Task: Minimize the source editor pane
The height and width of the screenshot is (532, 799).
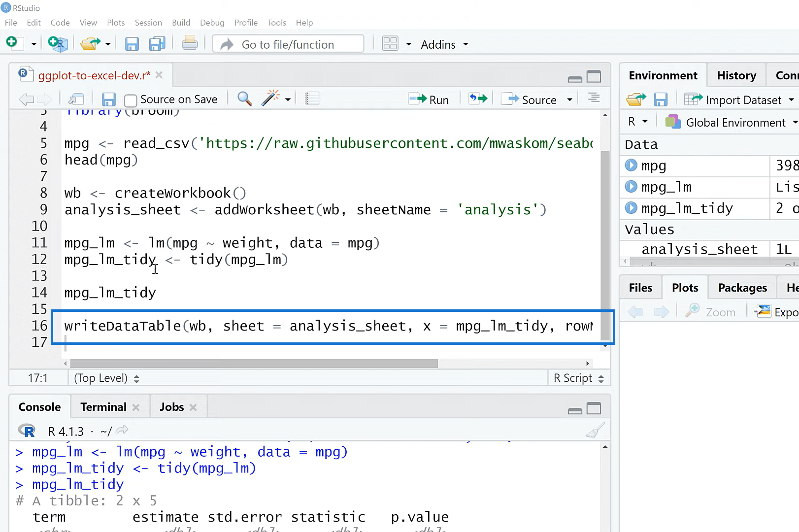Action: [x=575, y=78]
